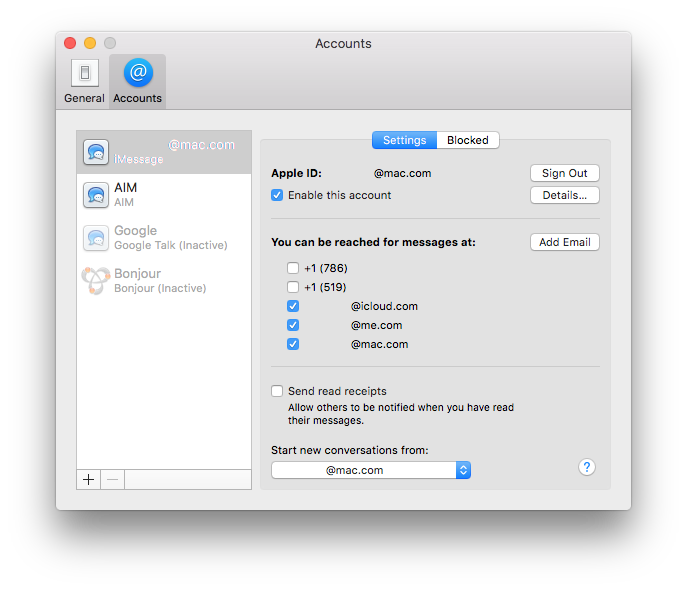Uncheck Enable this account checkbox
Image resolution: width=687 pixels, height=590 pixels.
click(277, 195)
